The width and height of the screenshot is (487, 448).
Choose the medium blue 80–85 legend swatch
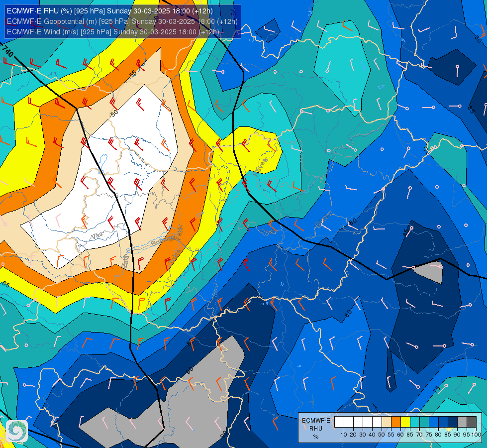pos(443,422)
